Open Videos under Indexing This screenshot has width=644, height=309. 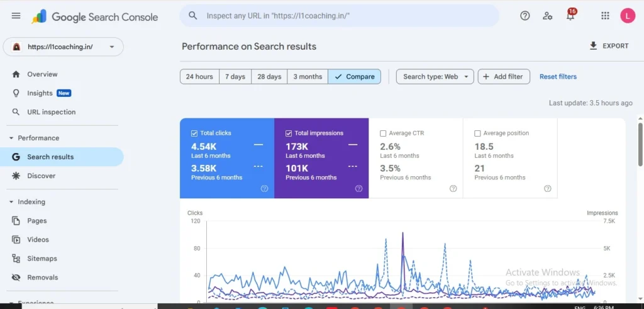coord(62,240)
